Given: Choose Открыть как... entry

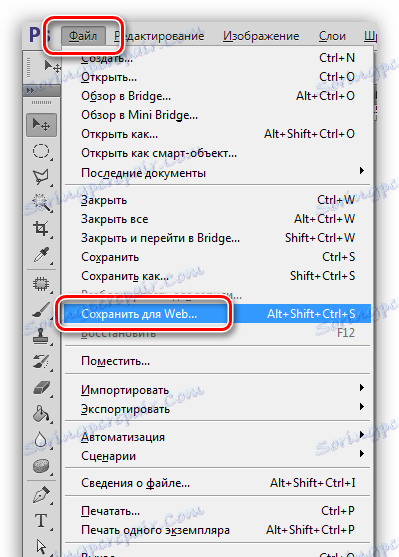Looking at the screenshot, I should pos(217,134).
